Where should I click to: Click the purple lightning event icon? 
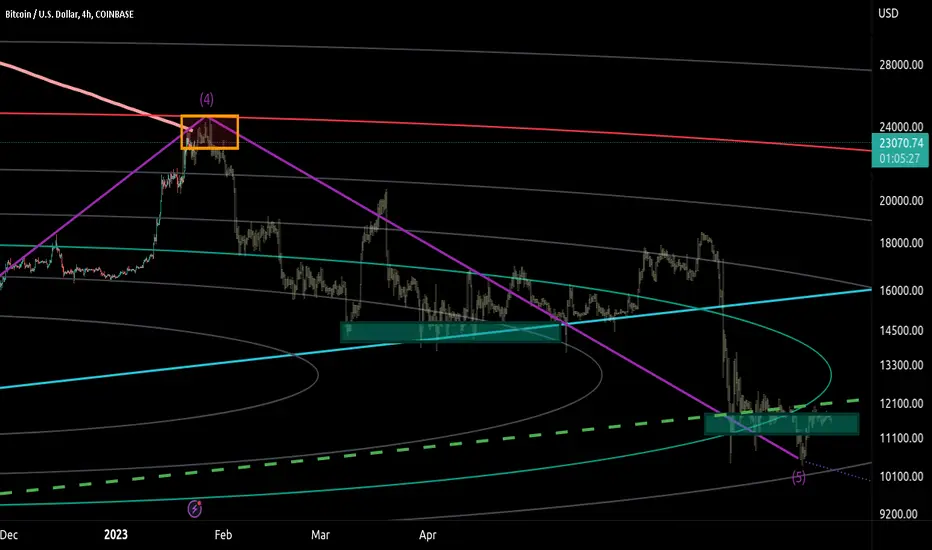pos(194,509)
